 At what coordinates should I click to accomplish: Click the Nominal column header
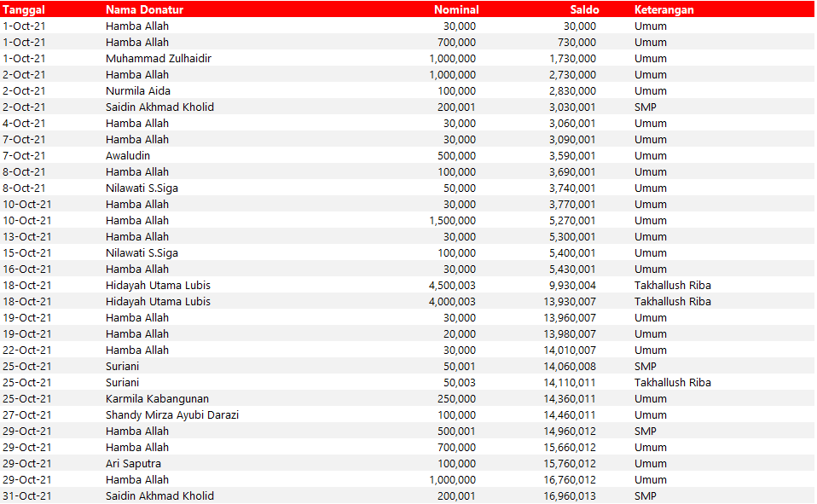(x=456, y=10)
